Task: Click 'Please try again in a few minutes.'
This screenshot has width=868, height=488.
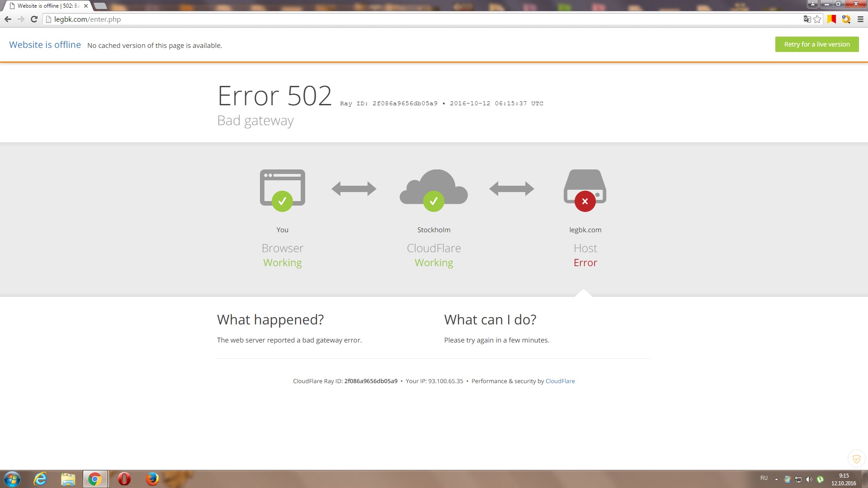Action: [x=496, y=340]
